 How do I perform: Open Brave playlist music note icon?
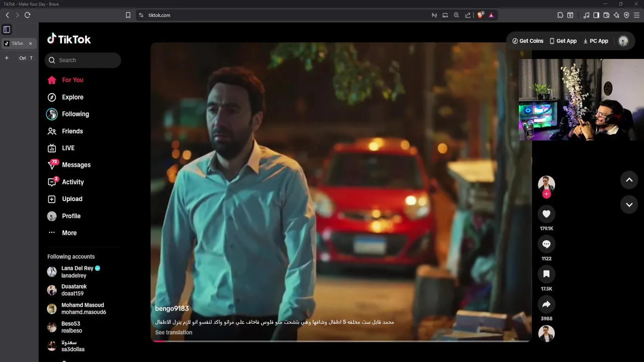(x=586, y=15)
